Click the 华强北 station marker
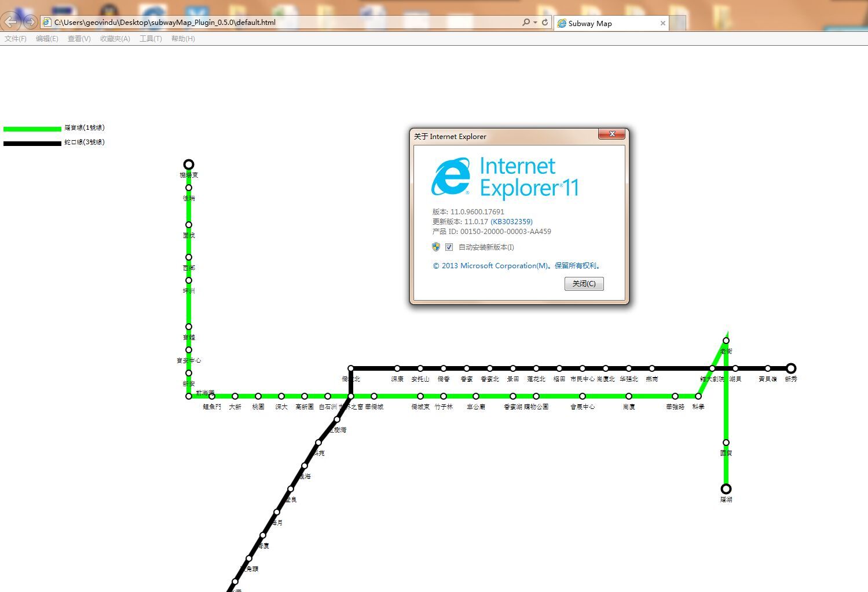 click(629, 368)
